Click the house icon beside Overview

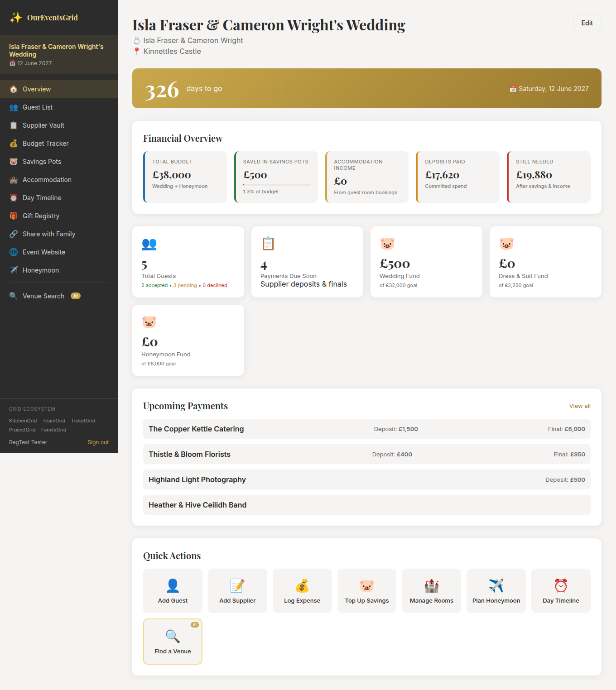click(14, 89)
